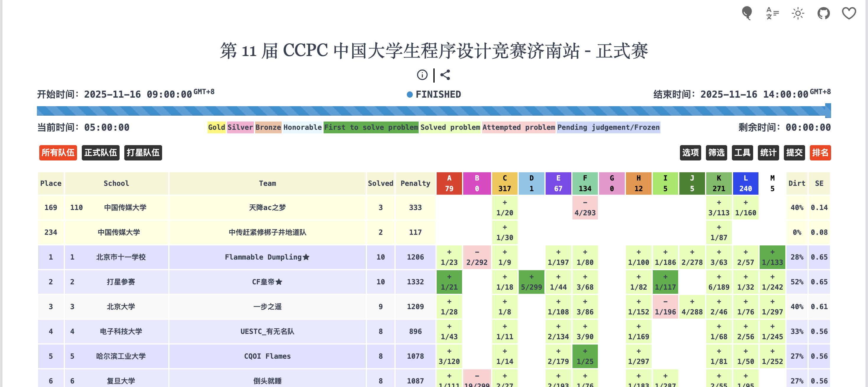Select the 所有队伍 team filter
The height and width of the screenshot is (387, 868).
58,153
